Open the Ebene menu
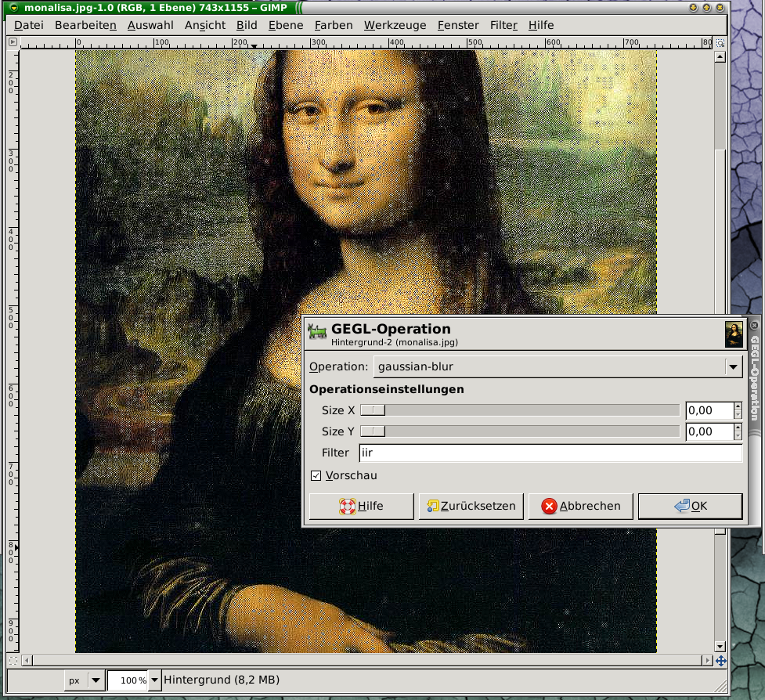This screenshot has width=765, height=700. (286, 25)
